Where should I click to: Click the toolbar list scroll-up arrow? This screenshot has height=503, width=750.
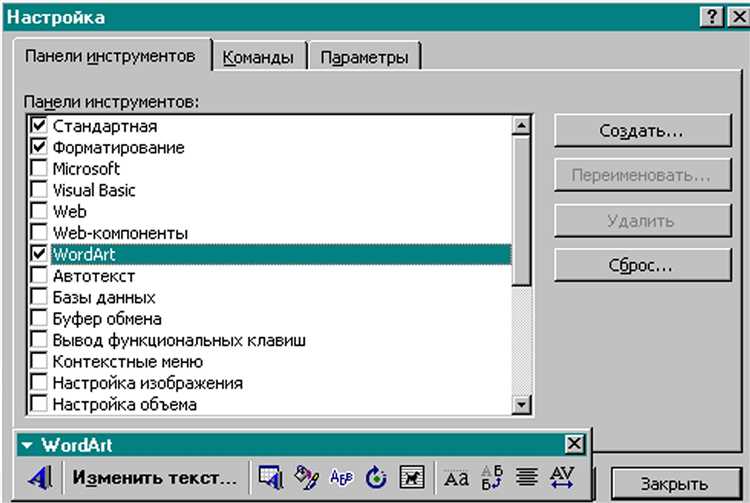click(x=521, y=126)
